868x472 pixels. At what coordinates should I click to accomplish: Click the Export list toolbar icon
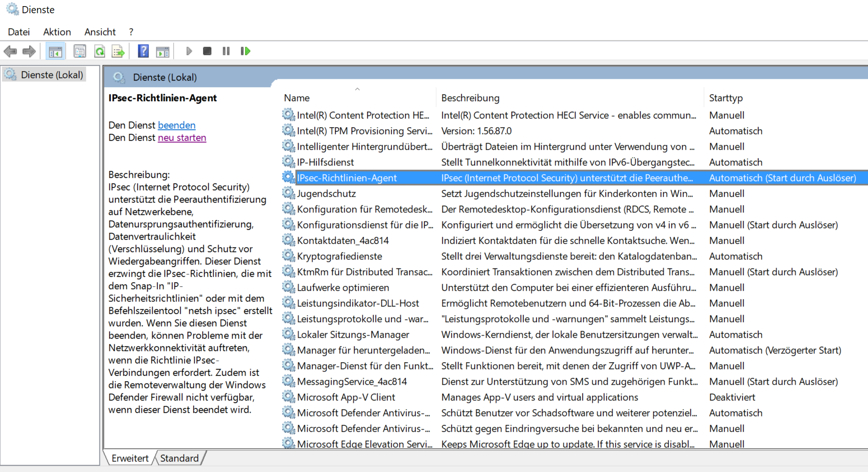pyautogui.click(x=118, y=51)
